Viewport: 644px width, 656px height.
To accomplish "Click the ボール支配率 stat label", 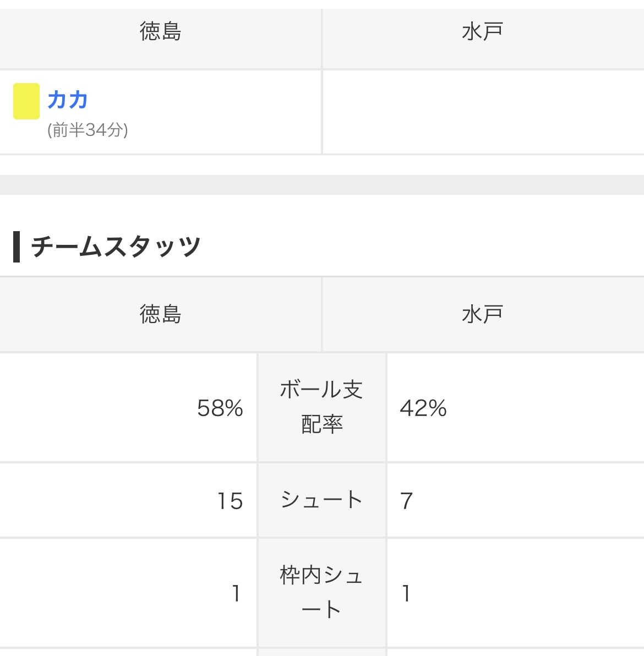I will (321, 407).
